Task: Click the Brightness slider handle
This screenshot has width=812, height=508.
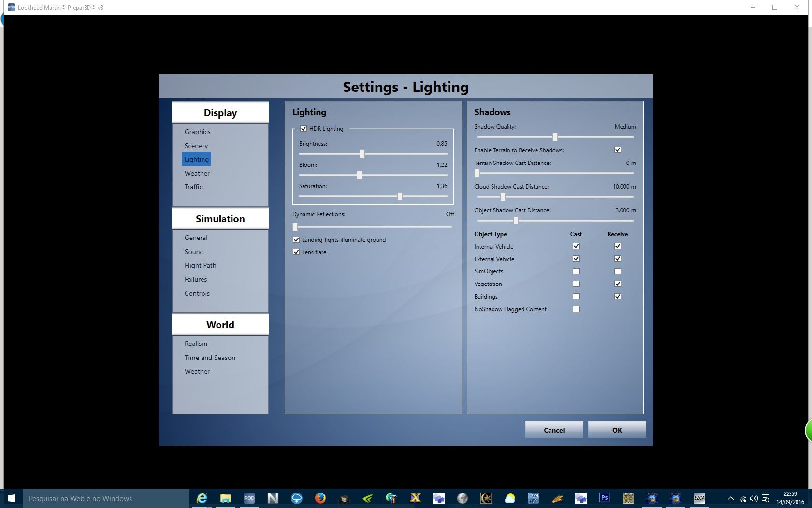Action: (362, 154)
